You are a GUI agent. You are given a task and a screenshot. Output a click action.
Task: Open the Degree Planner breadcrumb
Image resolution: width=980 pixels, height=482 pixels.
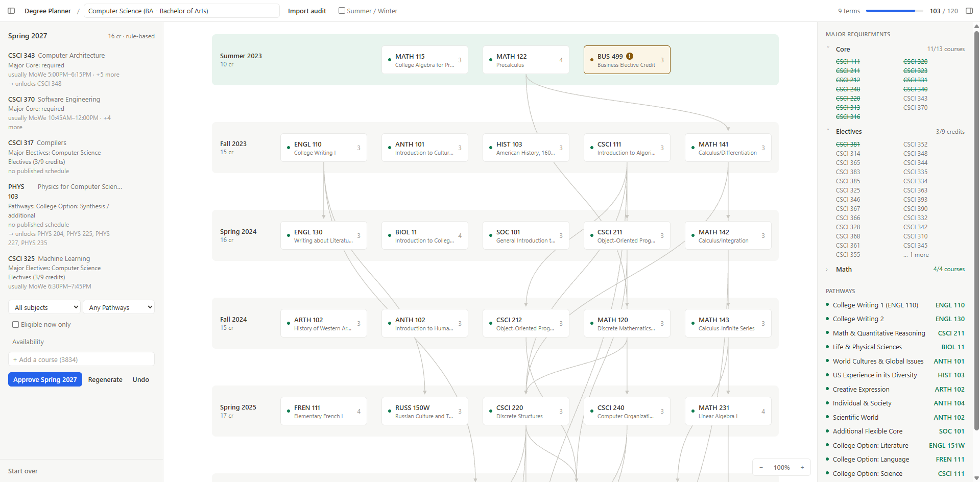click(x=47, y=11)
